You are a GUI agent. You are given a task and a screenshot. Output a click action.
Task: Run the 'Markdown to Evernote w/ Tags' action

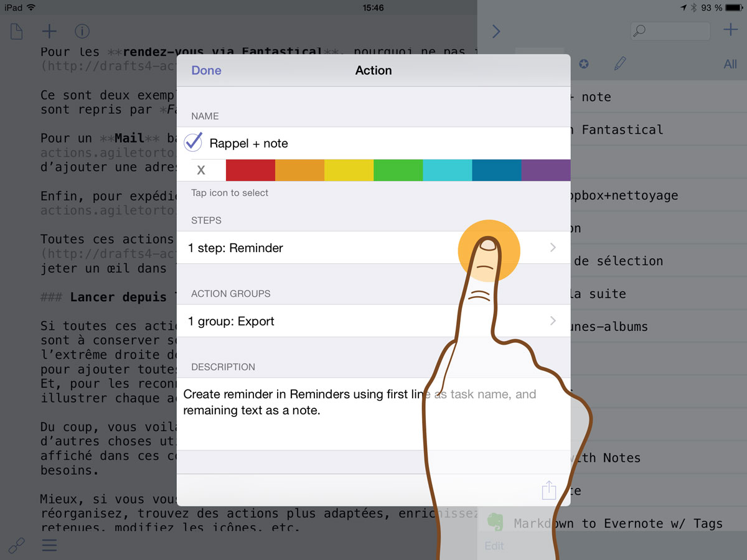612,523
